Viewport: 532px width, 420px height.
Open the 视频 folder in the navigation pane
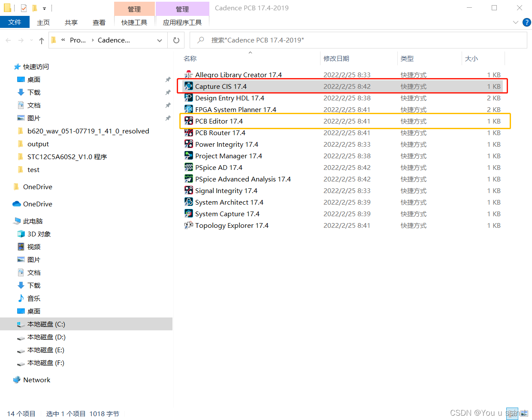click(x=34, y=247)
